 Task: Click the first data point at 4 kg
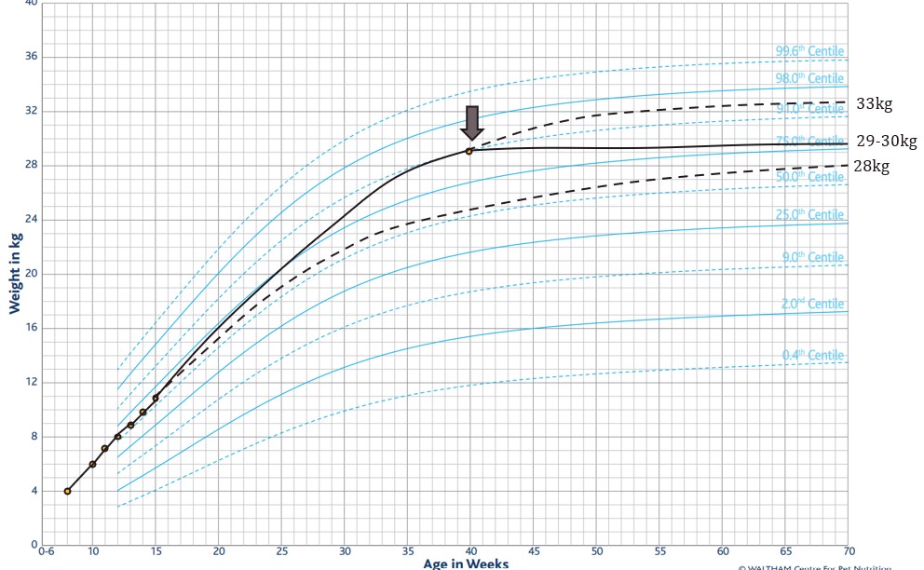[x=67, y=491]
